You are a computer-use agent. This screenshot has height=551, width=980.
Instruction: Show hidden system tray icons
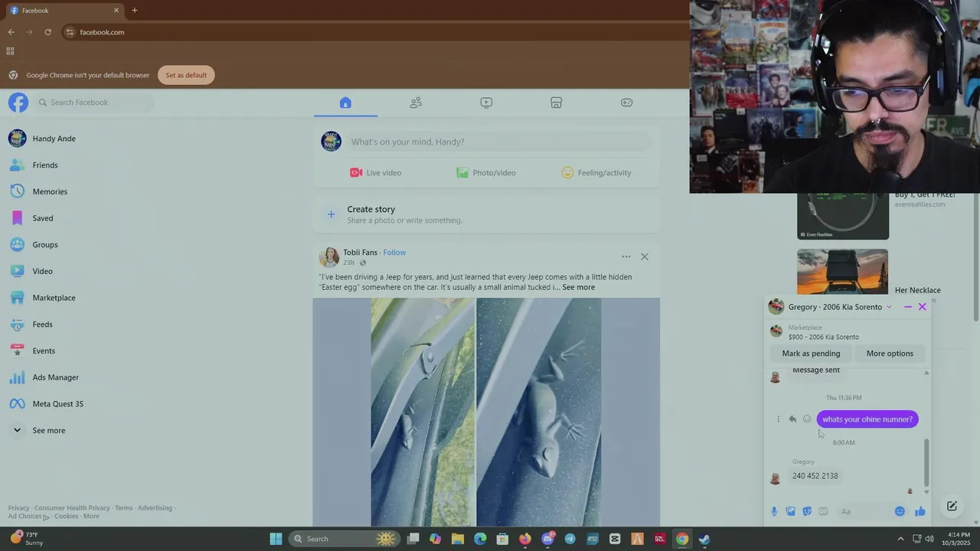(900, 539)
